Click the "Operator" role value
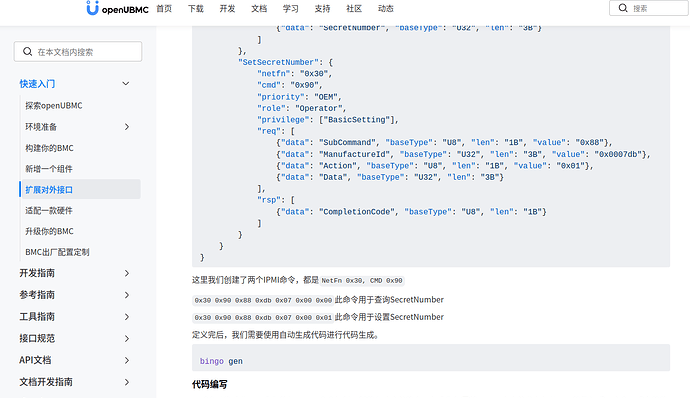This screenshot has width=690, height=398. pos(319,108)
